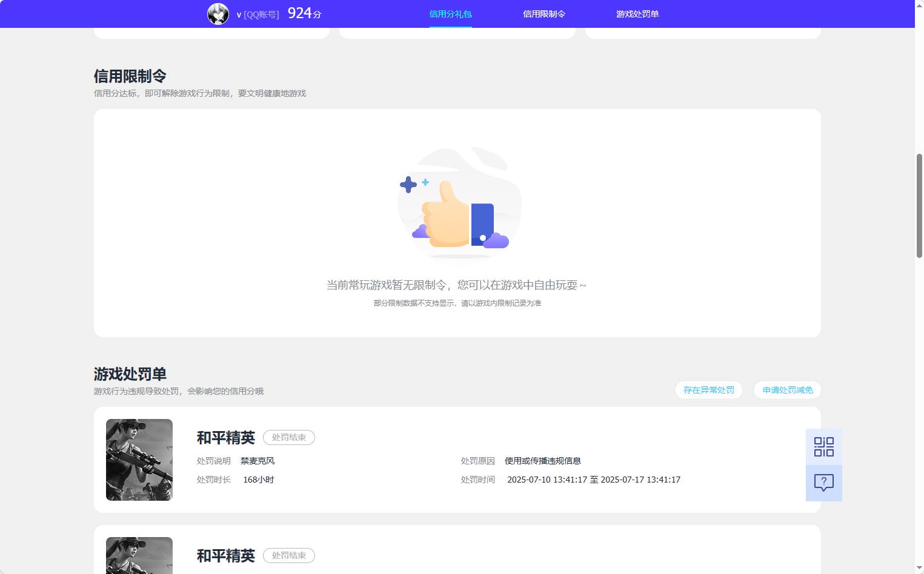Click 申请处罚减免 to request penalty reduction
This screenshot has height=574, width=924.
coord(787,390)
